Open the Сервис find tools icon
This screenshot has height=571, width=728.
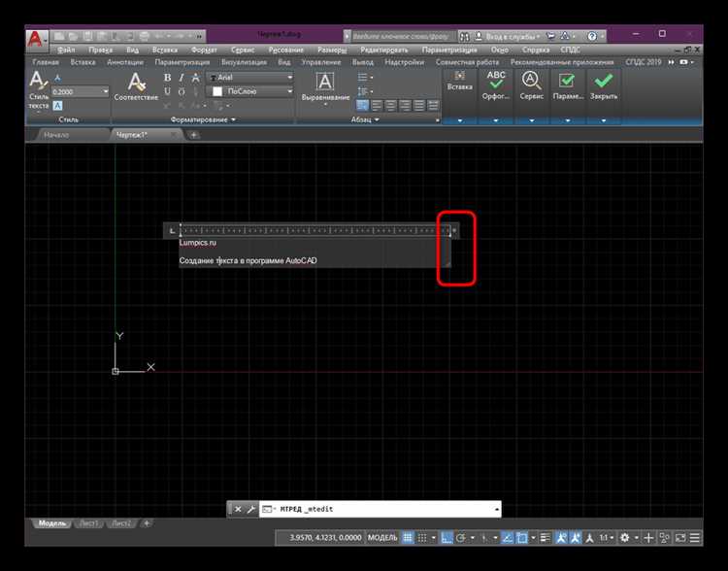pyautogui.click(x=532, y=85)
